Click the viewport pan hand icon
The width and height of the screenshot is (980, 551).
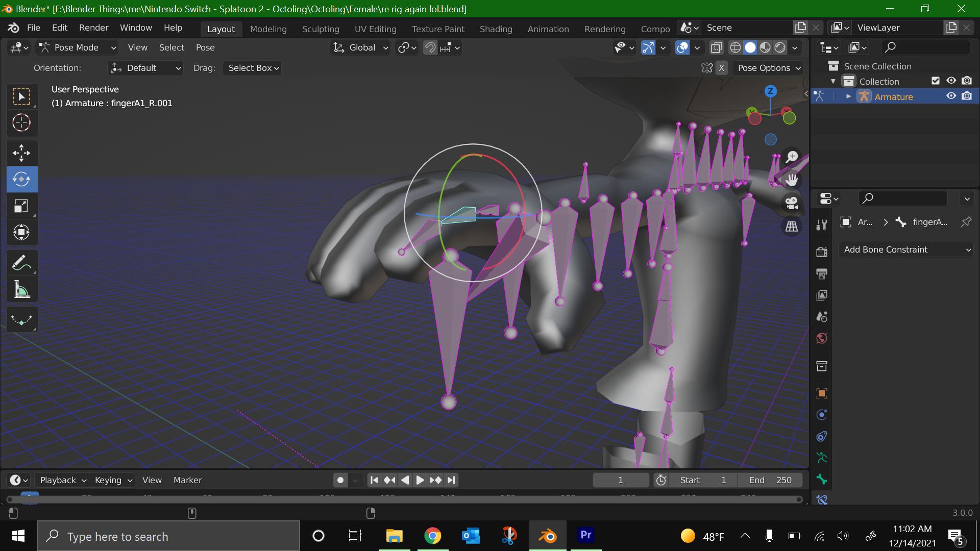tap(792, 180)
